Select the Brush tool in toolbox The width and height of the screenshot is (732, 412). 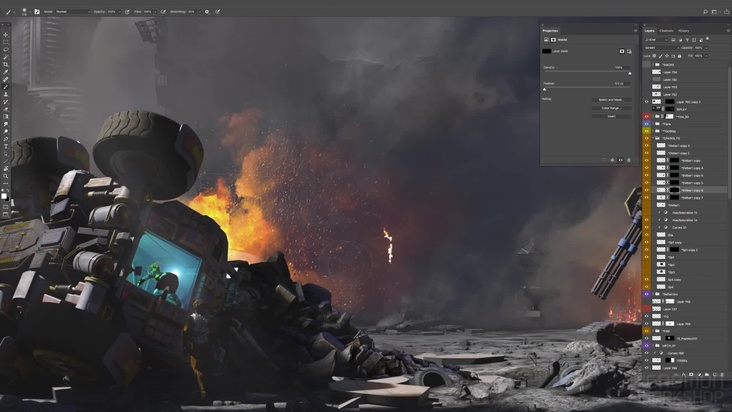pos(6,87)
